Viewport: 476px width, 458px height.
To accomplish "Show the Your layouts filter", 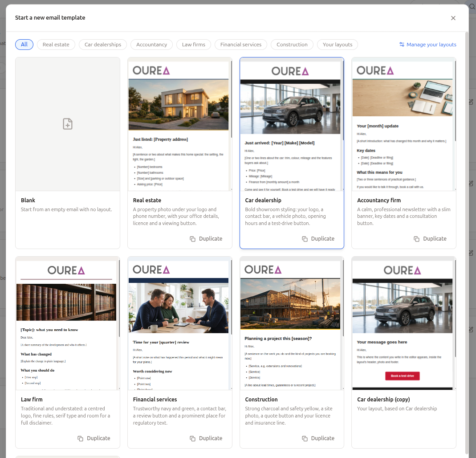I will pyautogui.click(x=337, y=45).
